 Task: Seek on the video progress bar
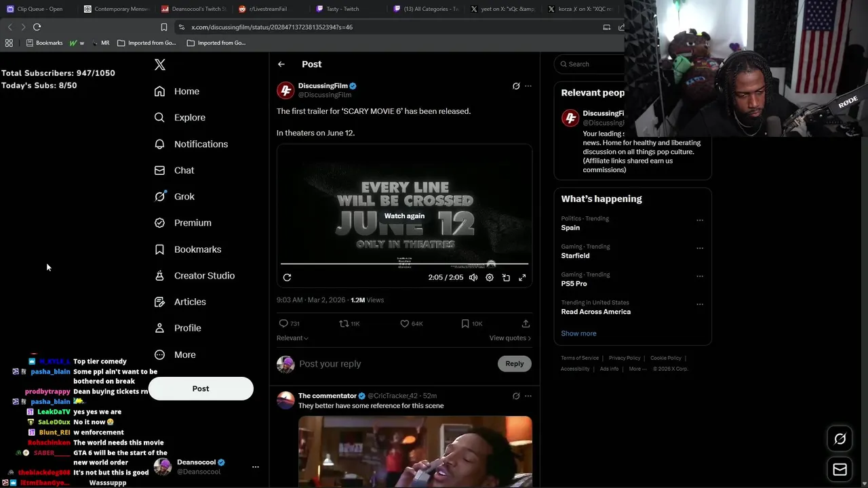404,264
